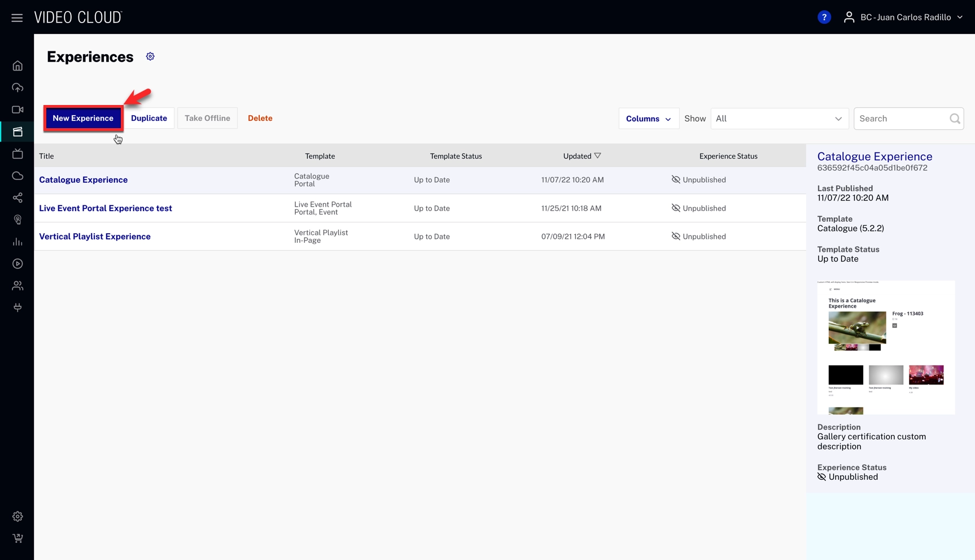Open Live Event Portal Experience test
975x560 pixels.
[x=106, y=208]
